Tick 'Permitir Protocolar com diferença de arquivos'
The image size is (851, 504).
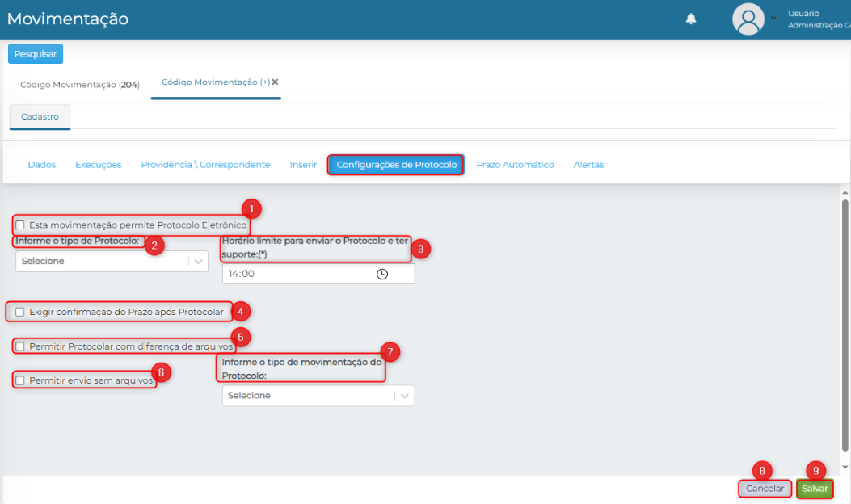coord(20,346)
